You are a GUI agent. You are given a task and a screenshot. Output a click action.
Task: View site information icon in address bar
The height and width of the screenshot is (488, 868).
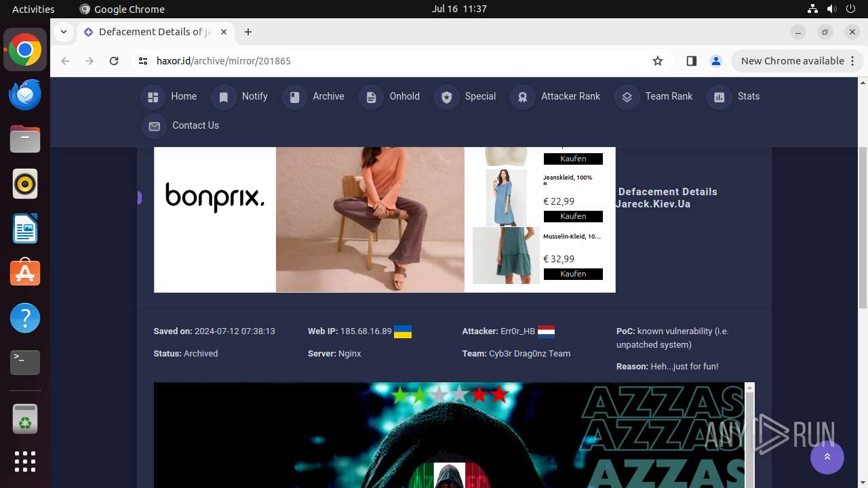(x=142, y=61)
